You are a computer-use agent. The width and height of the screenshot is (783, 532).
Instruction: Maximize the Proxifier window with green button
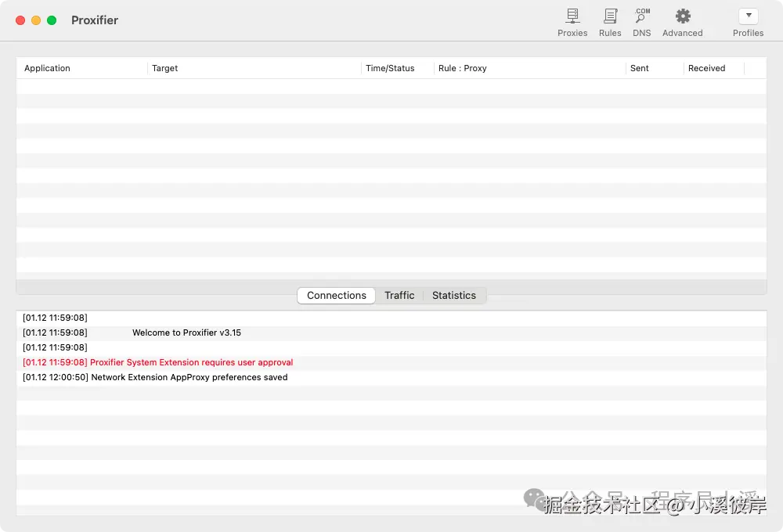52,20
